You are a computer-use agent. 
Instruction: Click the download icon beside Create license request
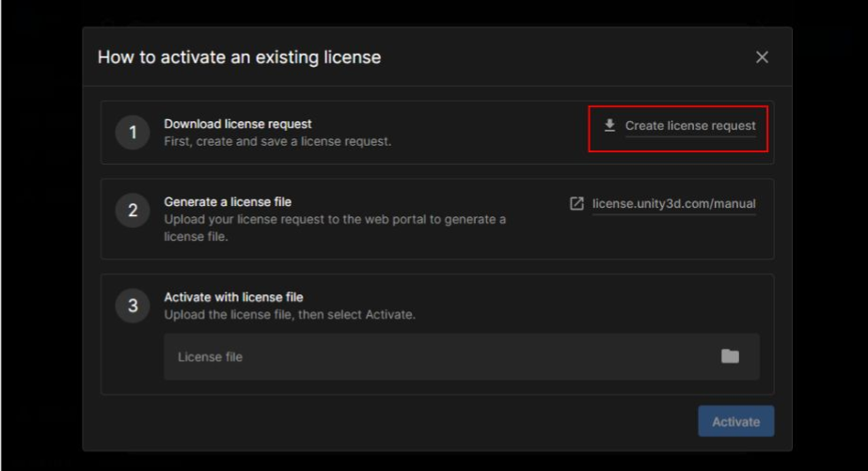609,125
